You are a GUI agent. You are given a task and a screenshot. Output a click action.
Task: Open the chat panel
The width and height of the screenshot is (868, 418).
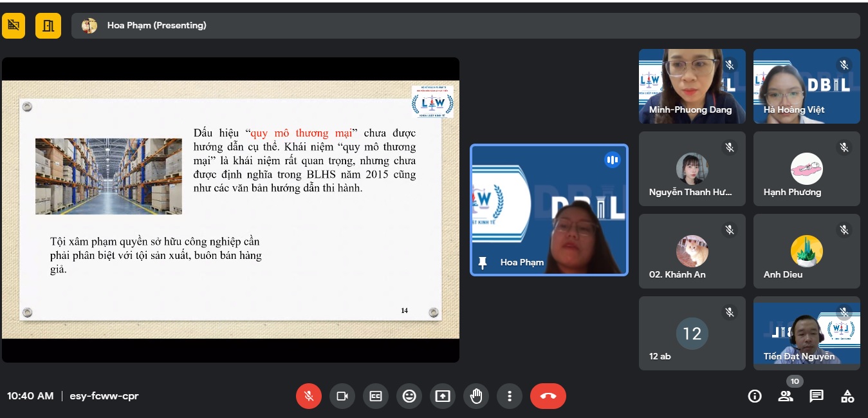pos(817,396)
